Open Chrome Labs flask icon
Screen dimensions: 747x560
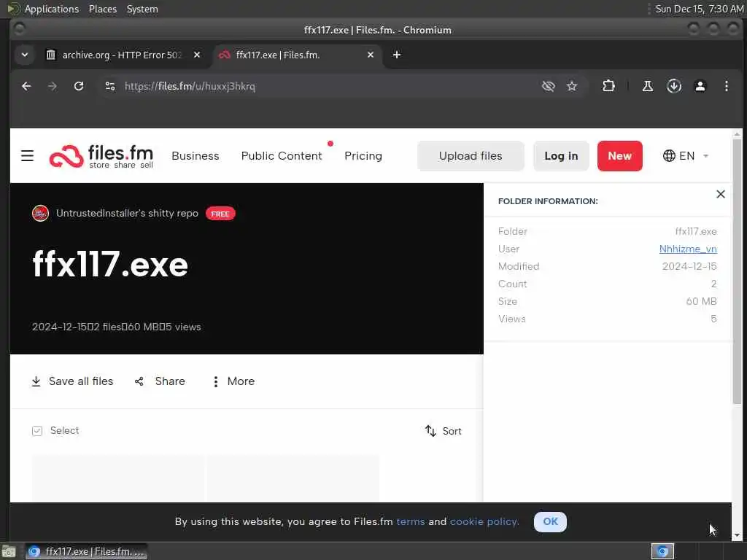pos(648,86)
